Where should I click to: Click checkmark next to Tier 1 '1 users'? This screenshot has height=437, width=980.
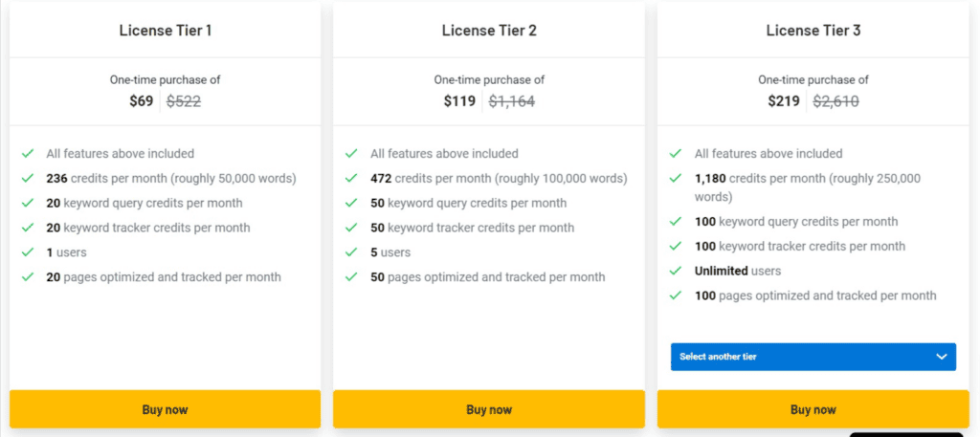28,252
